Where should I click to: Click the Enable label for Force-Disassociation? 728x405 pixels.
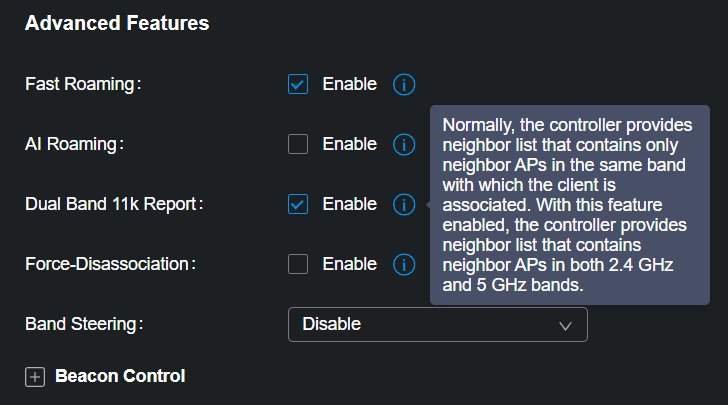[x=349, y=264]
